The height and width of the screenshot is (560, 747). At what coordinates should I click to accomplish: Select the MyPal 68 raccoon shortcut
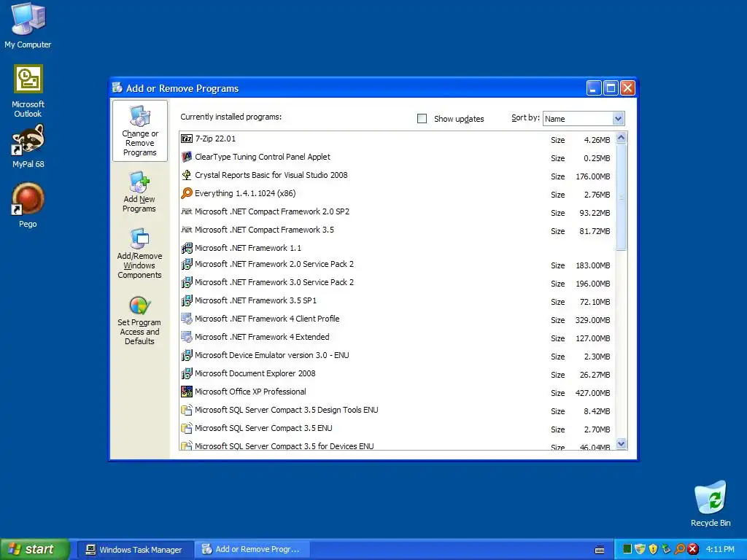point(28,146)
